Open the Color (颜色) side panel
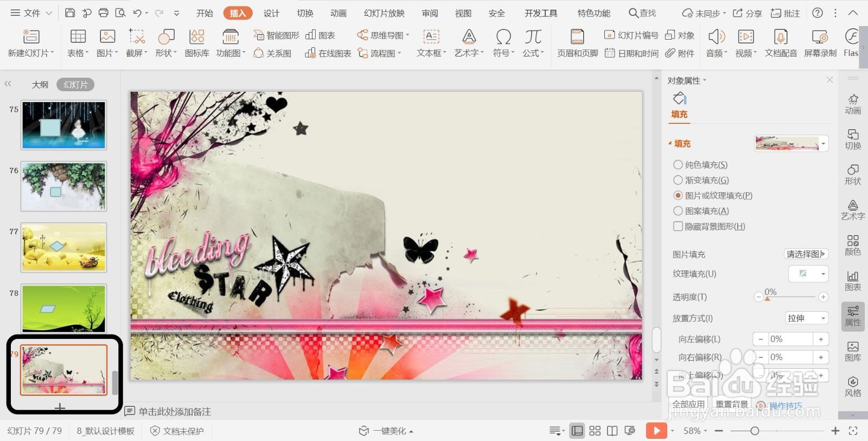This screenshot has width=868, height=441. (853, 245)
